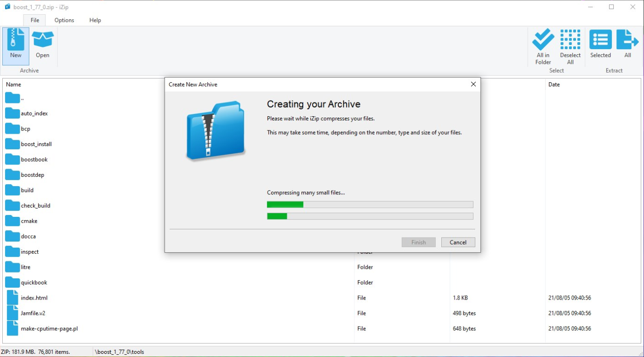Click the boostdep folder icon
The height and width of the screenshot is (357, 644).
tap(12, 175)
